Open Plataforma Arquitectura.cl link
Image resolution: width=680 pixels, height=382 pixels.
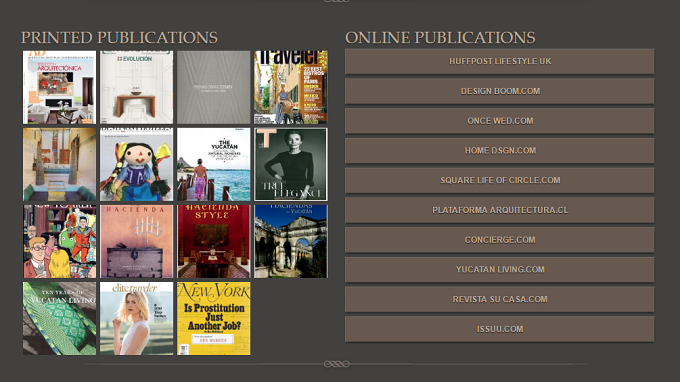[500, 210]
